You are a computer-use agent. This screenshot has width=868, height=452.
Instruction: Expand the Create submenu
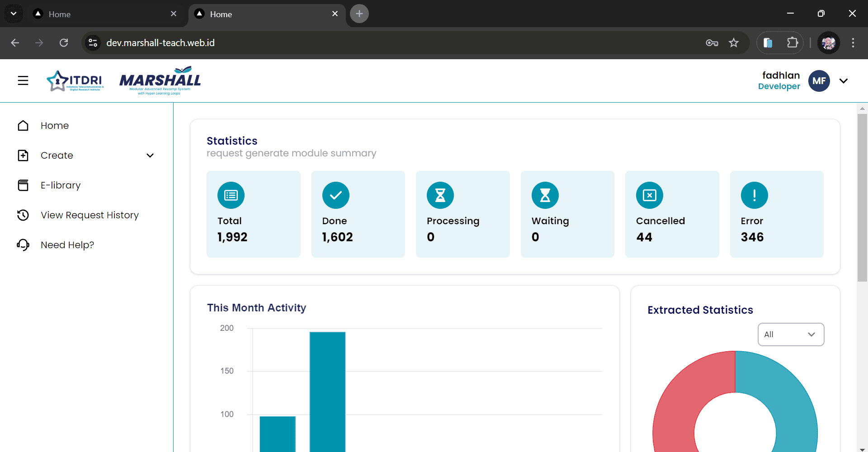tap(150, 155)
